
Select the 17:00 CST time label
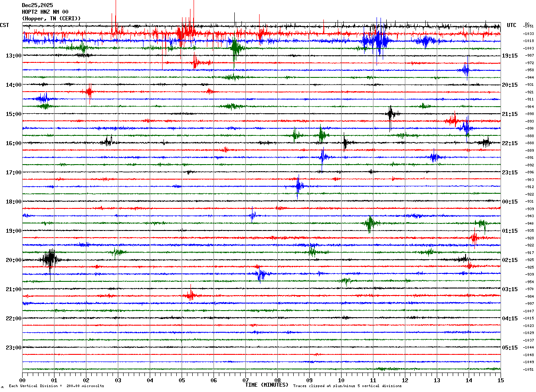coord(14,173)
